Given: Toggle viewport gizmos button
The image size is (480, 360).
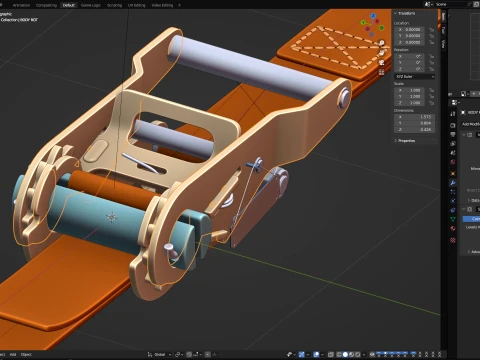Looking at the screenshot, I should pos(302,354).
